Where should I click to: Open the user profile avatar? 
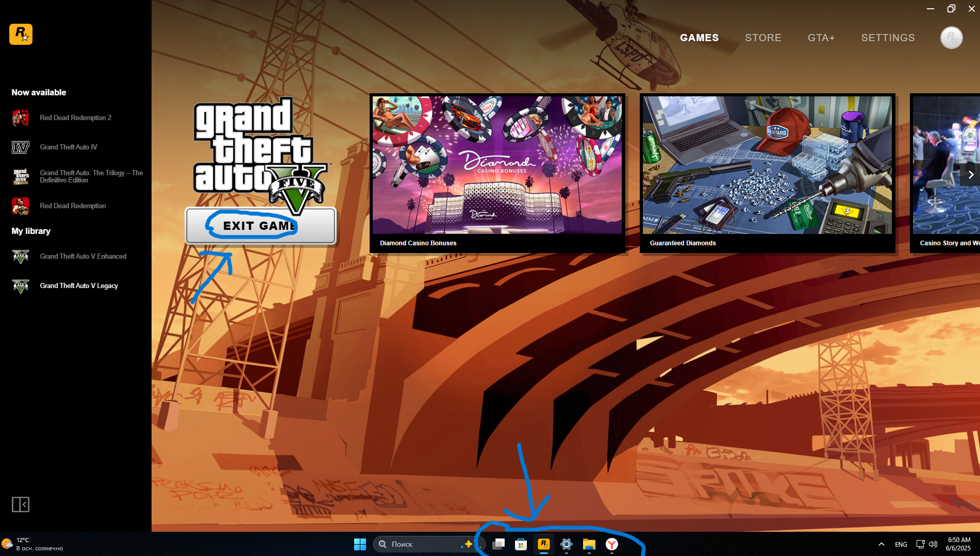click(x=951, y=38)
